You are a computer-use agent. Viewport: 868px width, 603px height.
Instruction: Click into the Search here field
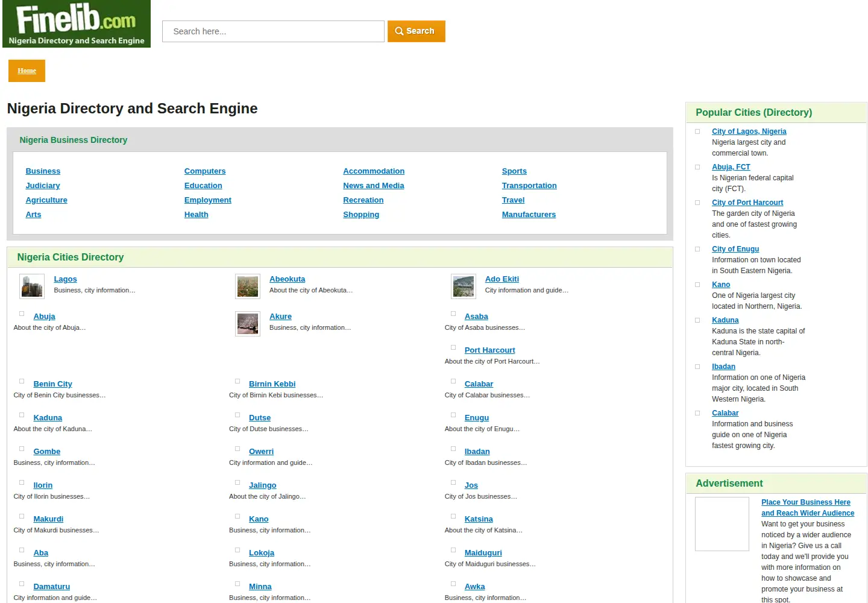pos(273,31)
